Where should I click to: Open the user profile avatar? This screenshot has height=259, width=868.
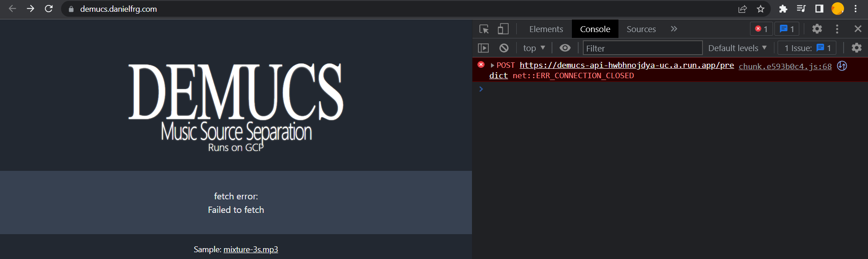coord(838,9)
